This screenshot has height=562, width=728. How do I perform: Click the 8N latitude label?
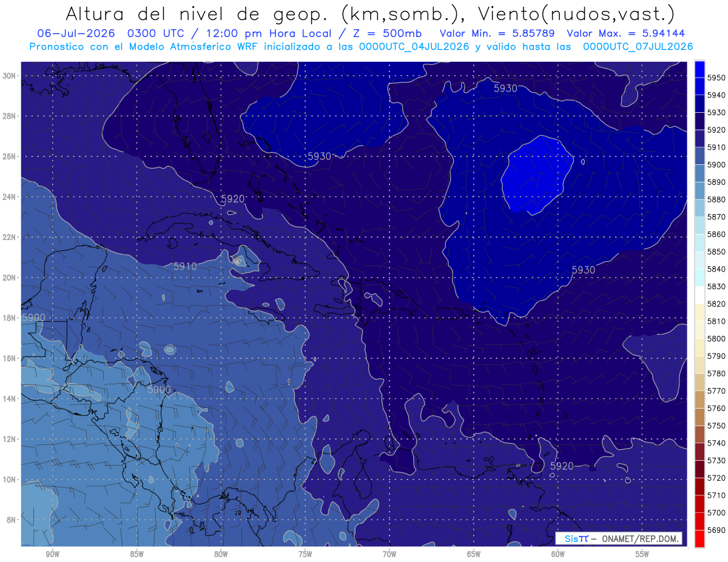pyautogui.click(x=12, y=520)
